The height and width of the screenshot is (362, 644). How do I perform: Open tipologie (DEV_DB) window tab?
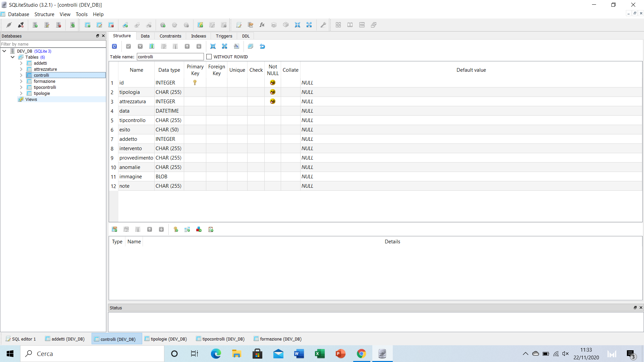click(x=166, y=339)
